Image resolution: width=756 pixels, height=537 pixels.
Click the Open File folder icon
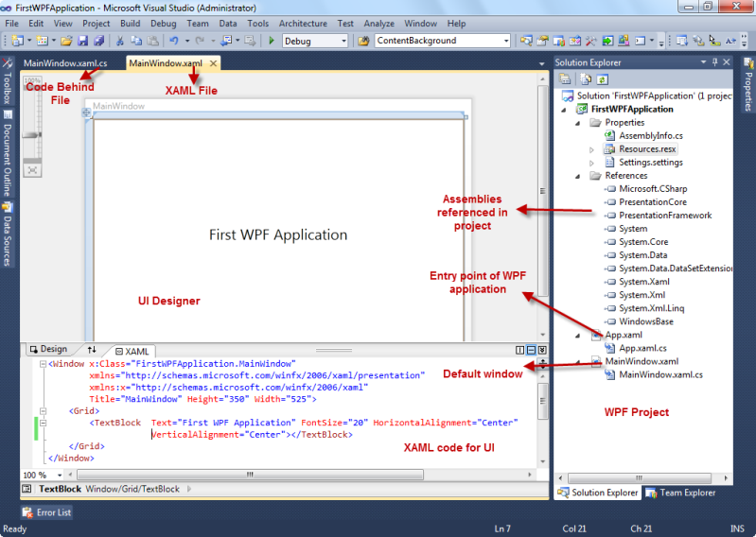(66, 41)
